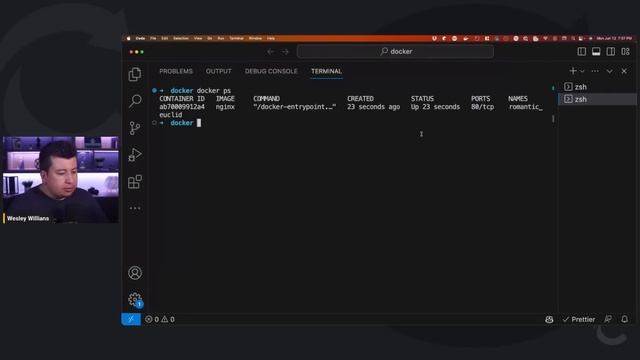The image size is (640, 360).
Task: Switch to the OUTPUT tab
Action: pos(218,71)
